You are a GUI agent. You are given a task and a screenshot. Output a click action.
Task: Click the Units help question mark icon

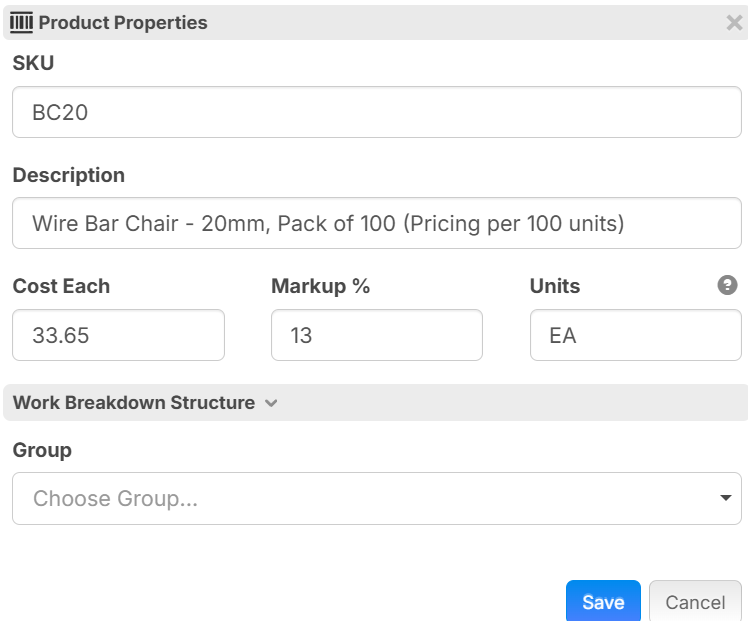[727, 285]
